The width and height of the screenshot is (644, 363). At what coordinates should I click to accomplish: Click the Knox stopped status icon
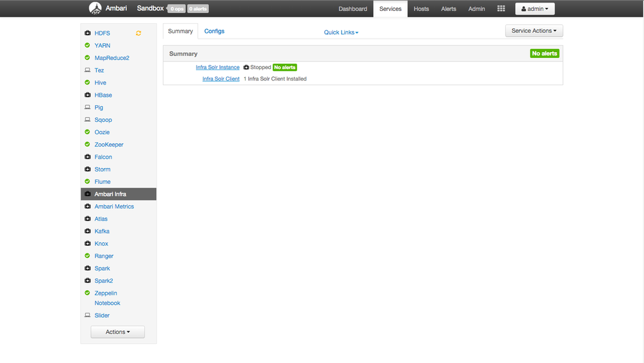[88, 244]
